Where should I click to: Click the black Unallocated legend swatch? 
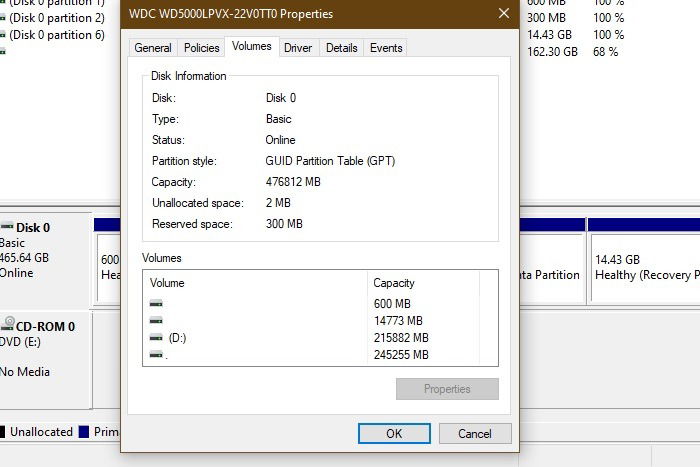2,432
